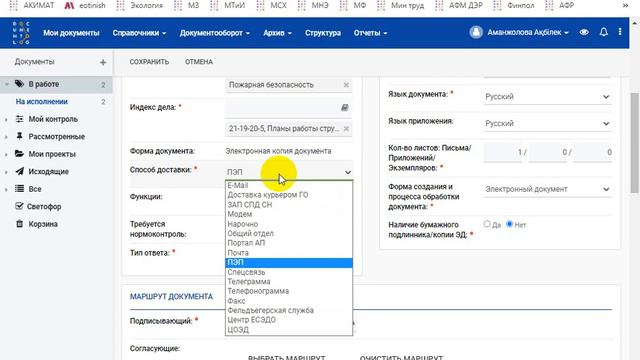Choose highlighted ПЭП option in list
Image resolution: width=640 pixels, height=360 pixels.
[289, 262]
